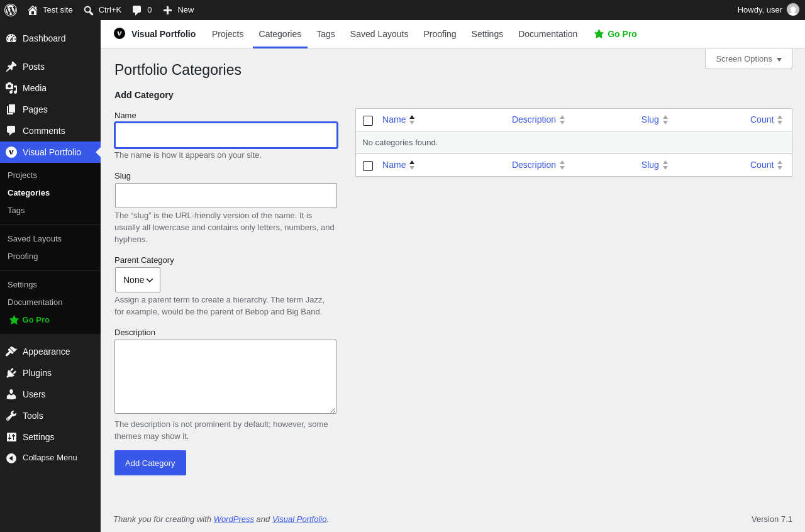Click the plus New icon

pos(167,10)
